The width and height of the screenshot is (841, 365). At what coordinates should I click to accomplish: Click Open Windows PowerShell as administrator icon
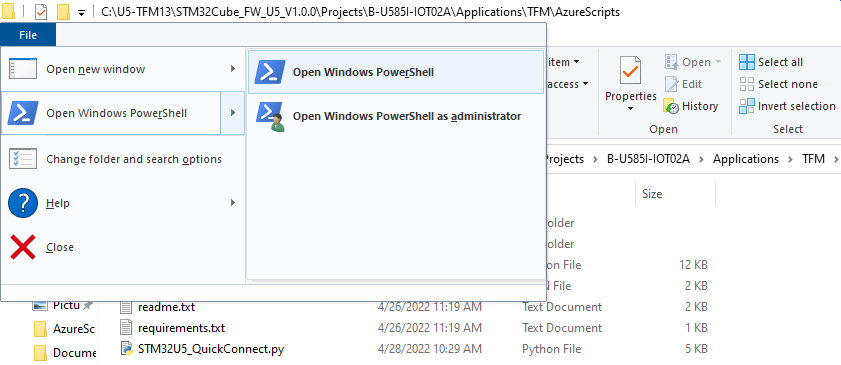tap(271, 117)
